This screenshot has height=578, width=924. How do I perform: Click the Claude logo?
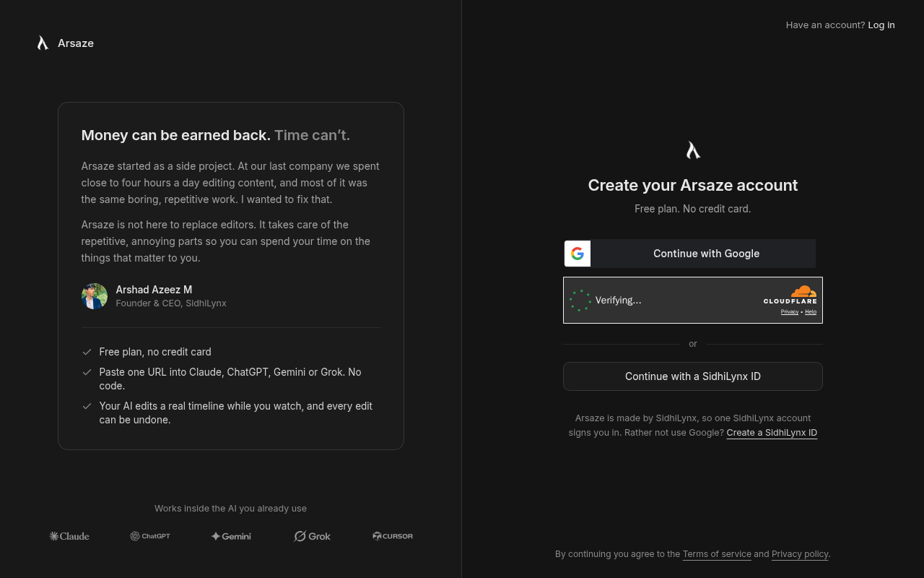69,536
